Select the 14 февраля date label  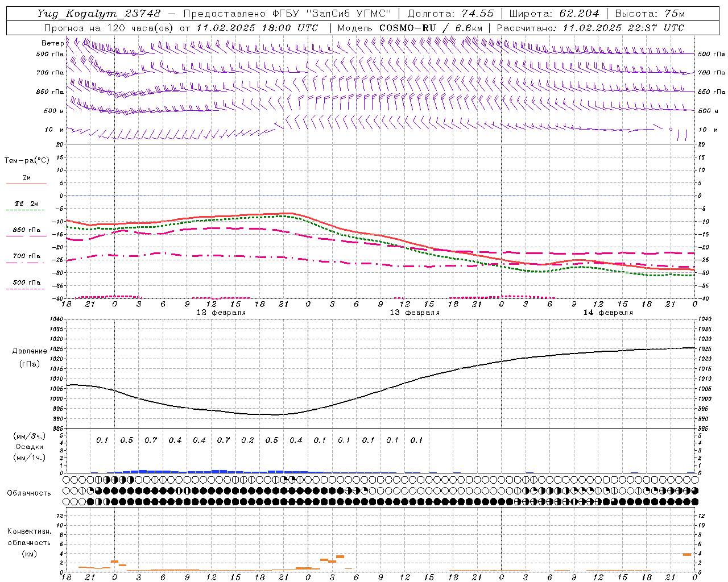tap(608, 313)
